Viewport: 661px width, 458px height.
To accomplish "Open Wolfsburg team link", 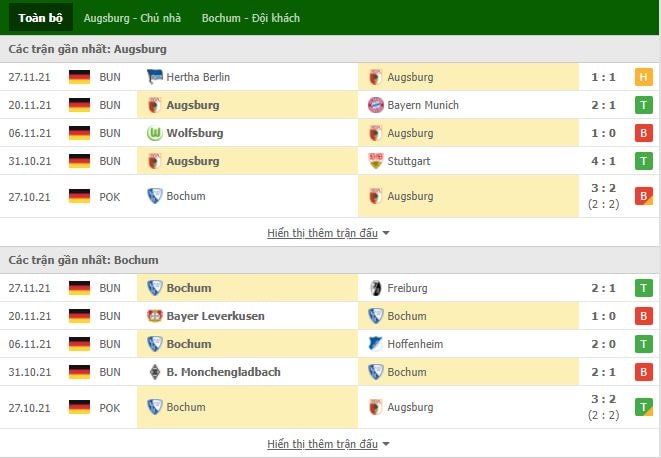I will 195,133.
